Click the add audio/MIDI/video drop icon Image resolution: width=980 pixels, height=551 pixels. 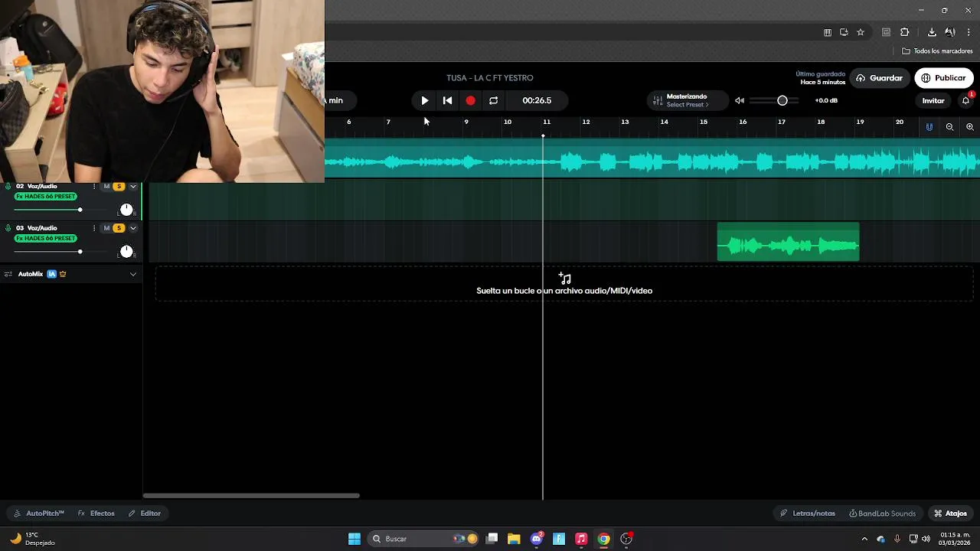(565, 279)
